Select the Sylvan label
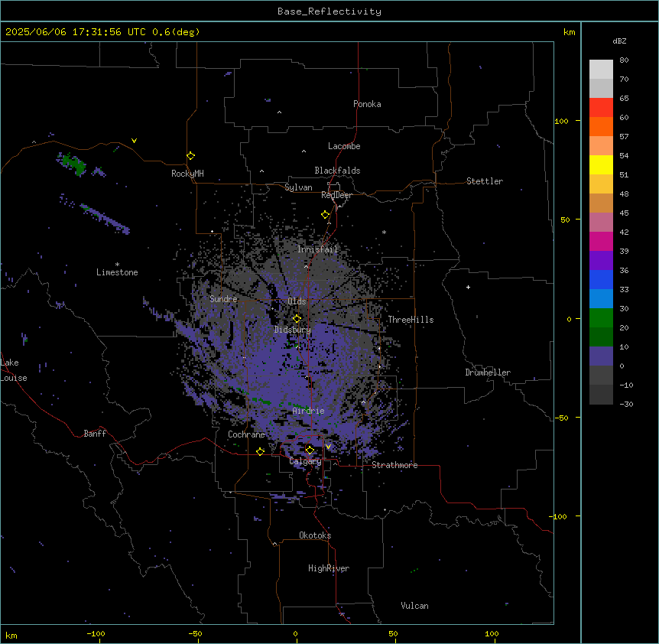This screenshot has width=659, height=644. coord(298,187)
